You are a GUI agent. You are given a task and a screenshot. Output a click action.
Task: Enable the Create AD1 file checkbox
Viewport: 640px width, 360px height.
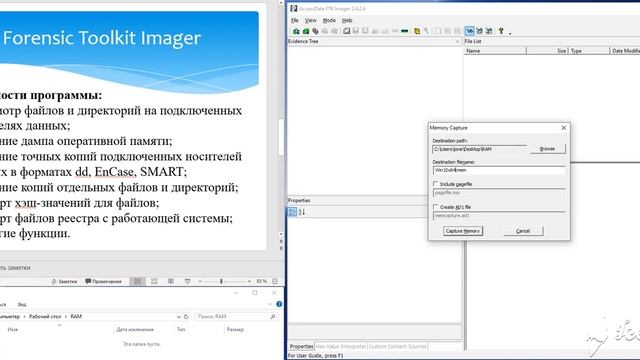[436, 207]
